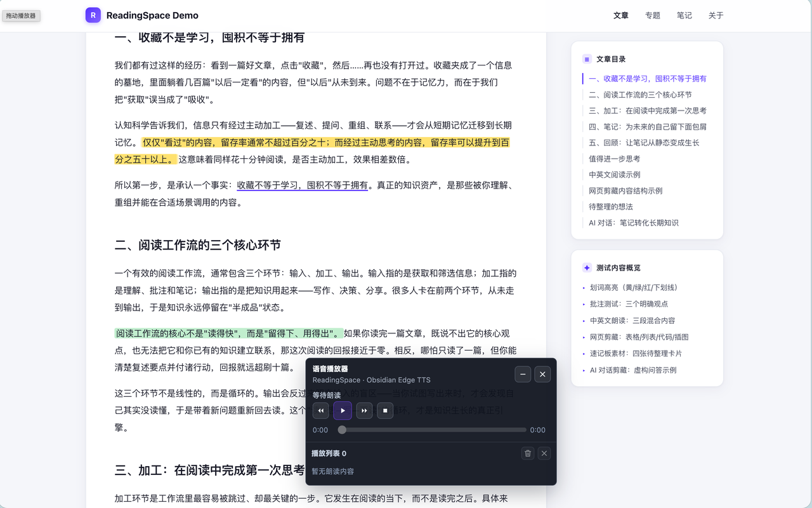This screenshot has height=508, width=812.
Task: Click the 文章目录 panel heading
Action: [611, 59]
